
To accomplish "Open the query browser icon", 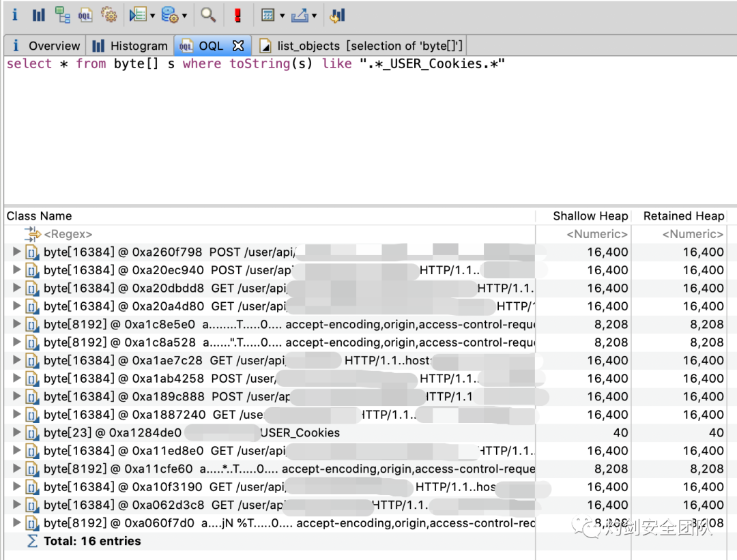I will [x=170, y=15].
